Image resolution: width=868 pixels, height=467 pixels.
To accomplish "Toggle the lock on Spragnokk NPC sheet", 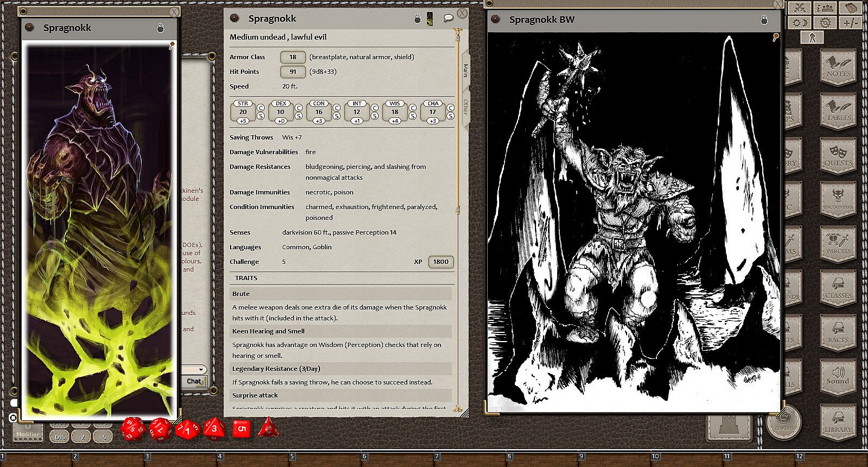I will (417, 19).
